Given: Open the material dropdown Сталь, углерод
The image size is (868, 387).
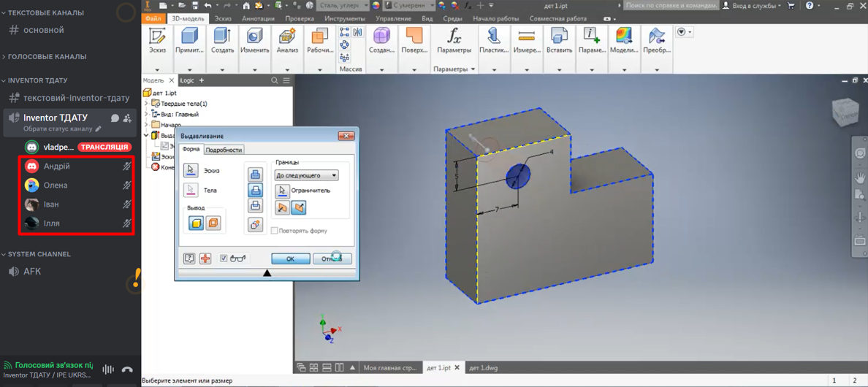Looking at the screenshot, I should [343, 6].
